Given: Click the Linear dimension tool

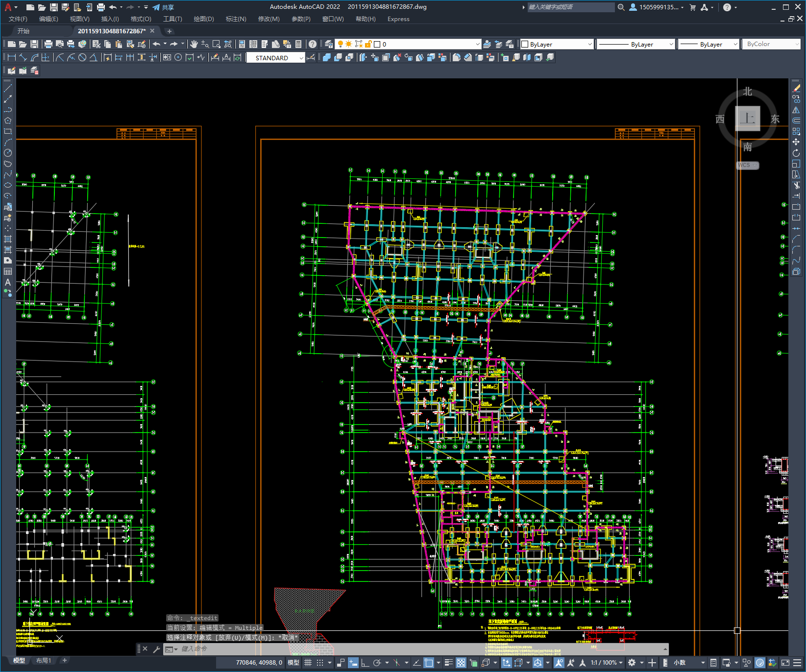Looking at the screenshot, I should (x=12, y=57).
